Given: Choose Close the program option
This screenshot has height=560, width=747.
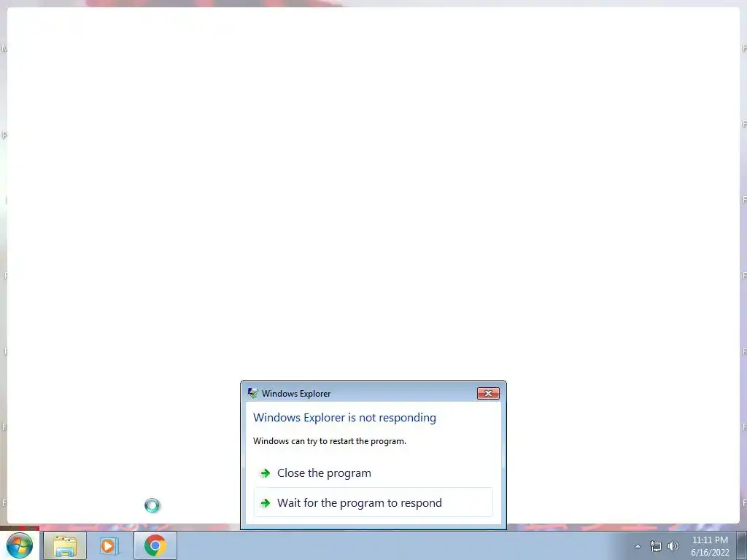Looking at the screenshot, I should [373, 472].
